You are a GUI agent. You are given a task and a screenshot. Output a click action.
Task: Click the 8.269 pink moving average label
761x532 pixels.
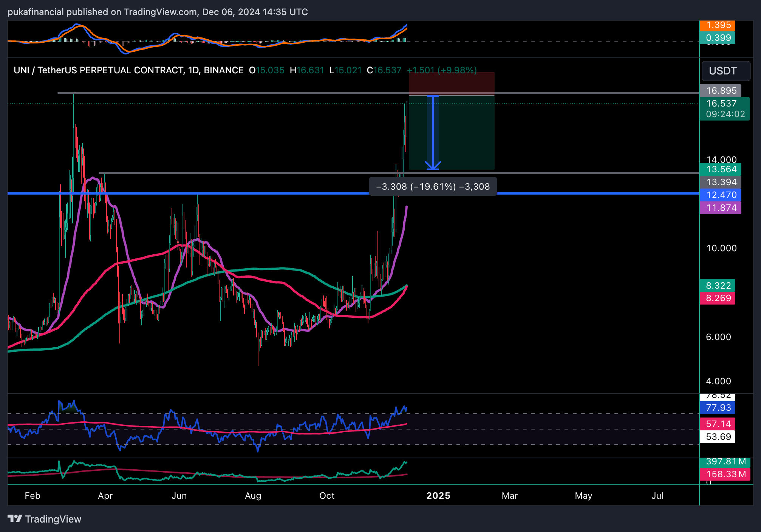(717, 298)
